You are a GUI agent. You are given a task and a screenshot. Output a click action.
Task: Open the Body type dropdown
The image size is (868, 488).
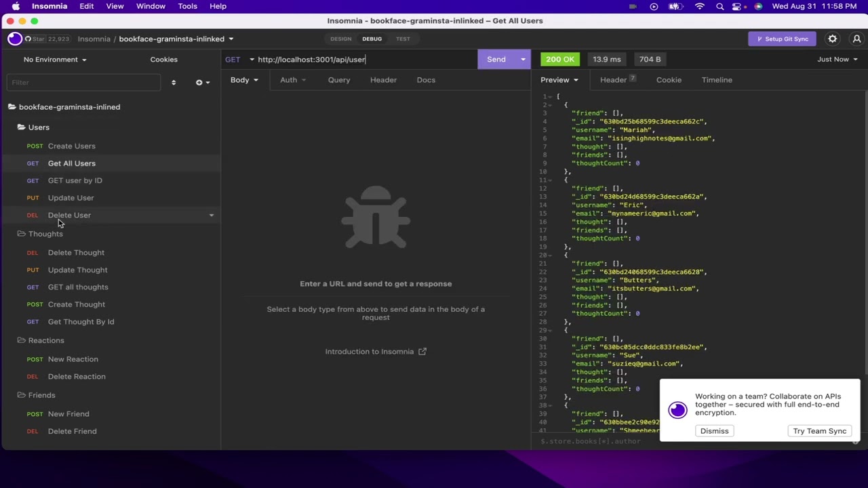244,80
